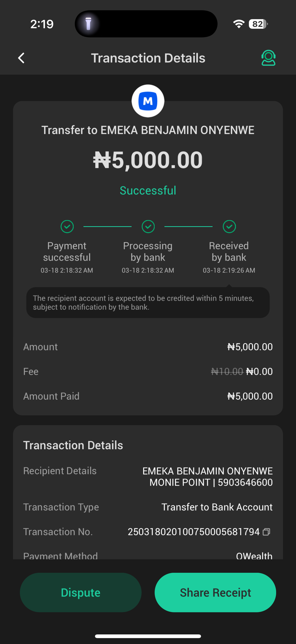
Task: Tap the Processing by bank checkmark
Action: click(x=148, y=226)
